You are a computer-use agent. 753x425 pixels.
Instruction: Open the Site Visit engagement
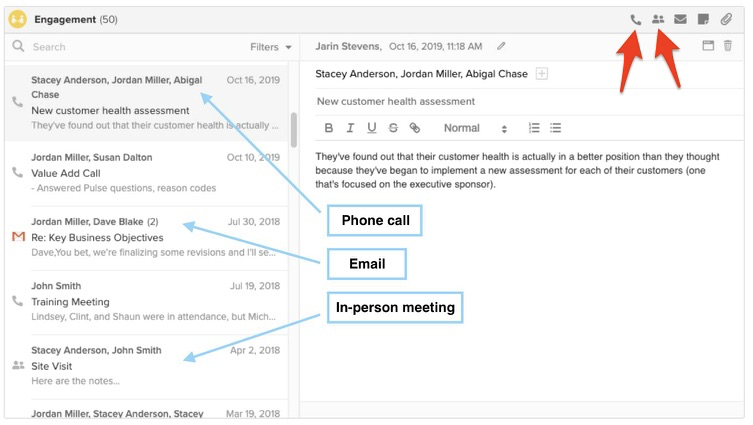[x=146, y=366]
